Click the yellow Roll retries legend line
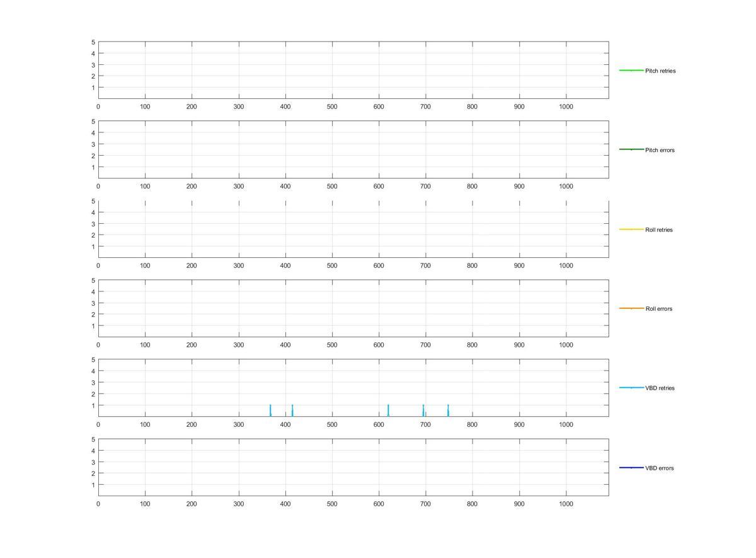The height and width of the screenshot is (558, 756). point(631,229)
